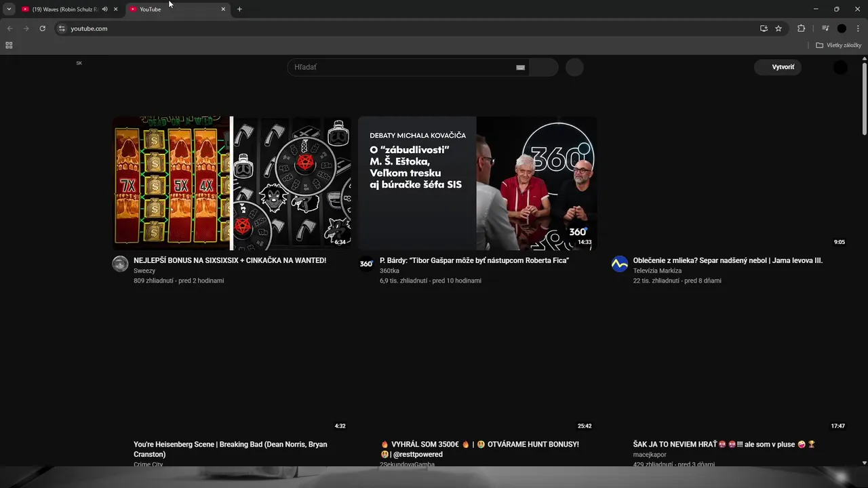
Task: Go to the macejkapor channel name
Action: coord(650,455)
